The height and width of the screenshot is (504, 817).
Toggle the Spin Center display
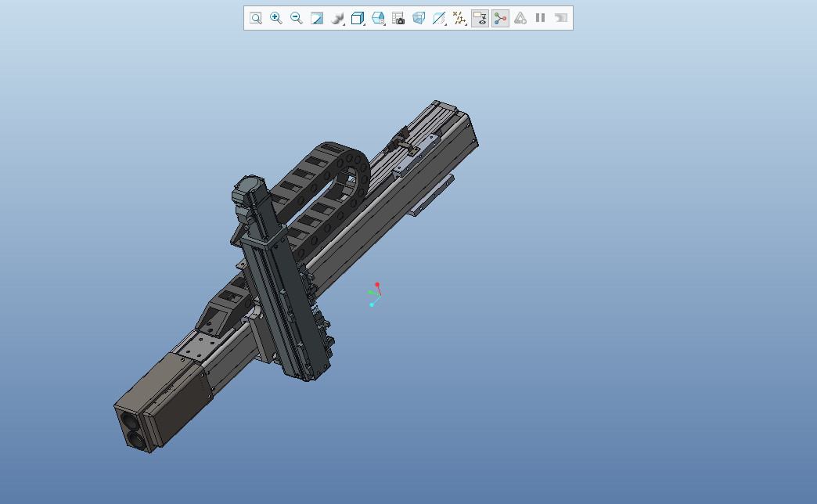click(500, 18)
